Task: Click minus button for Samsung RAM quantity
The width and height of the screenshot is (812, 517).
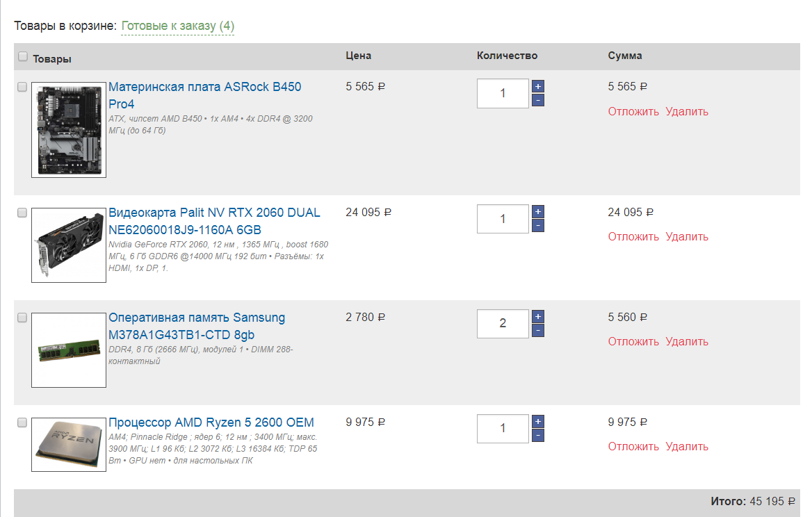Action: 537,331
